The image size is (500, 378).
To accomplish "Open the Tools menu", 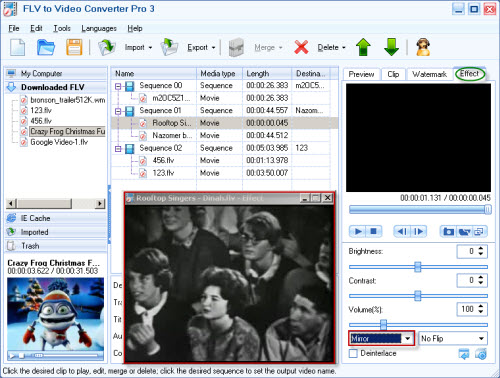I will (x=62, y=28).
